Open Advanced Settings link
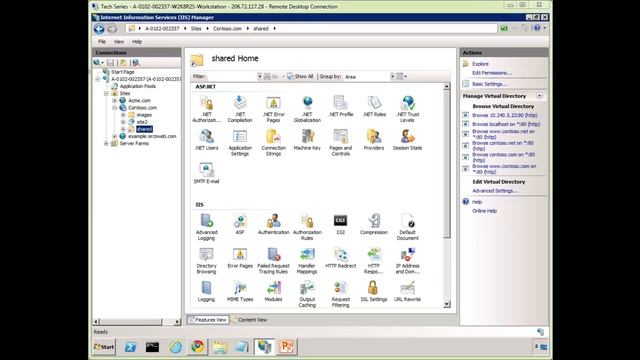The image size is (640, 360). tap(495, 191)
